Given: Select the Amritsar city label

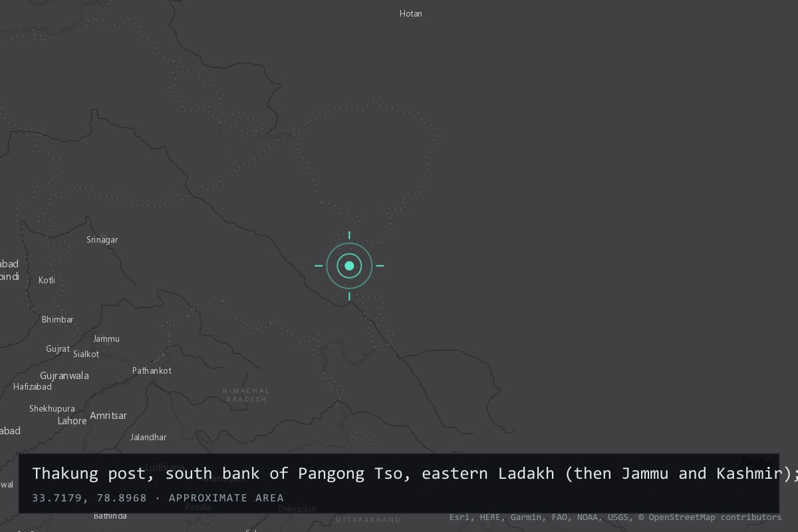Looking at the screenshot, I should (108, 416).
